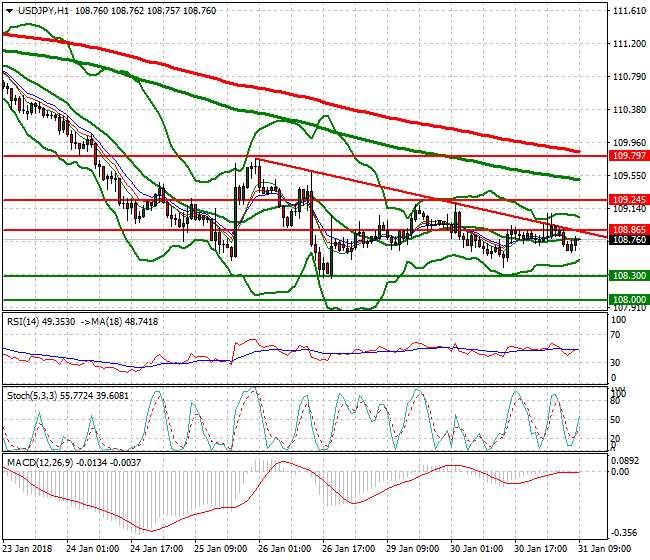Image resolution: width=650 pixels, height=560 pixels.
Task: Click the MACD(12,26,9) indicator label
Action: (x=40, y=463)
